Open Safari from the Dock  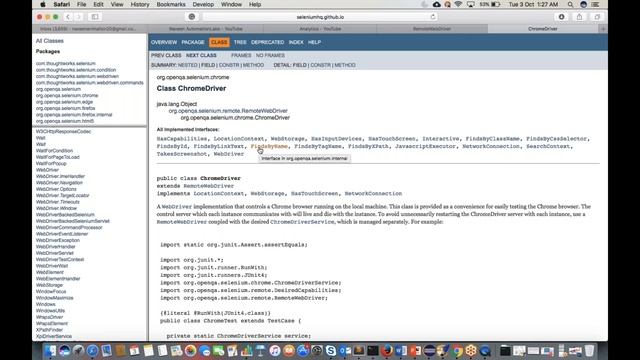pyautogui.click(x=93, y=351)
